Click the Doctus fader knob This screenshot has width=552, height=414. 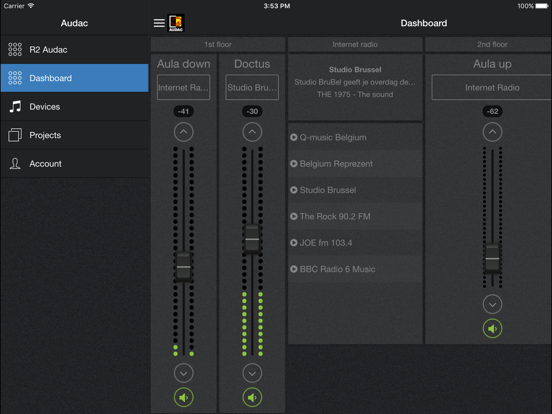tap(252, 239)
